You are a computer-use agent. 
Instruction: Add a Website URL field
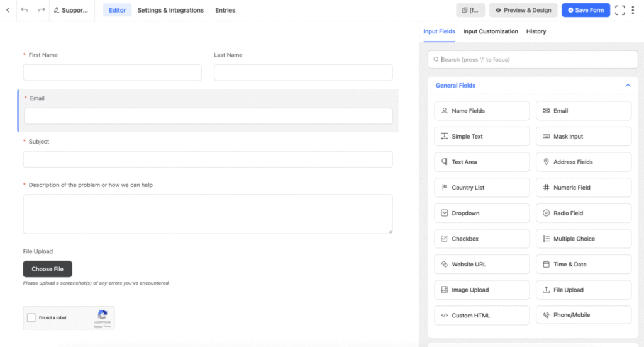click(482, 265)
